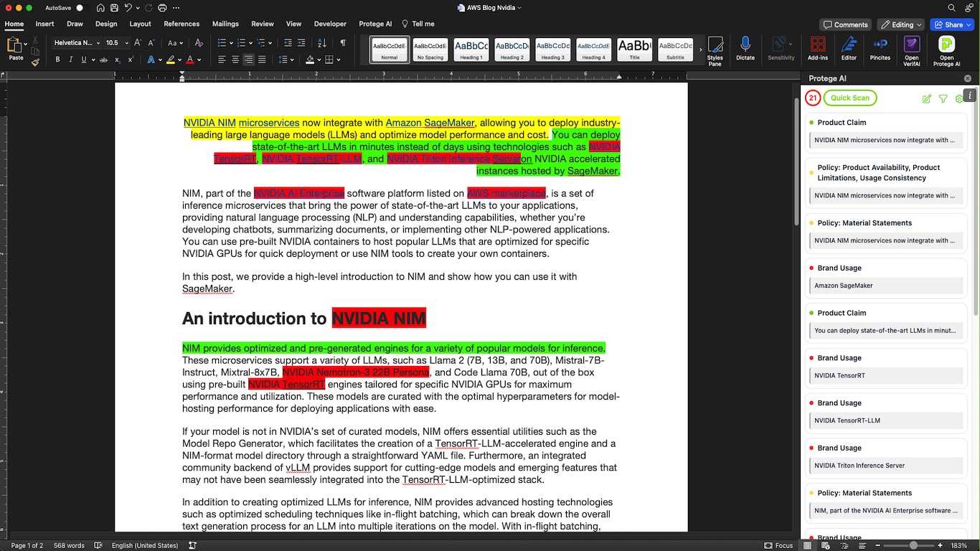Toggle paragraph marks display
Image resolution: width=980 pixels, height=551 pixels.
click(343, 43)
